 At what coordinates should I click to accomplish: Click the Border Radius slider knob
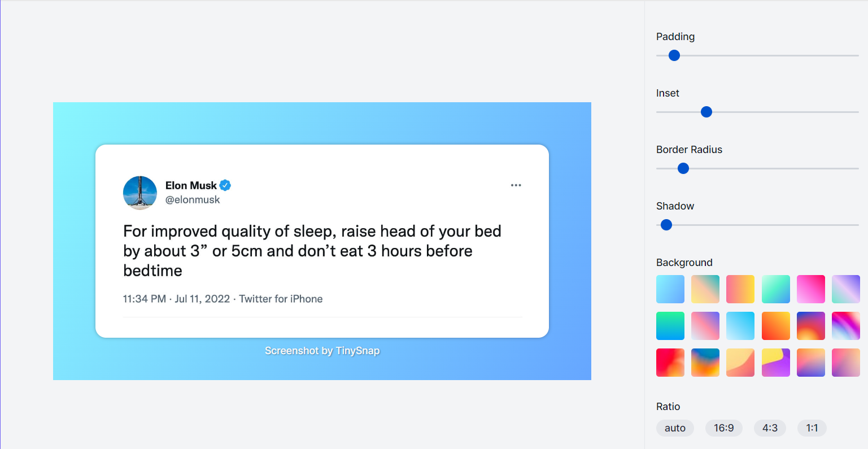[683, 168]
